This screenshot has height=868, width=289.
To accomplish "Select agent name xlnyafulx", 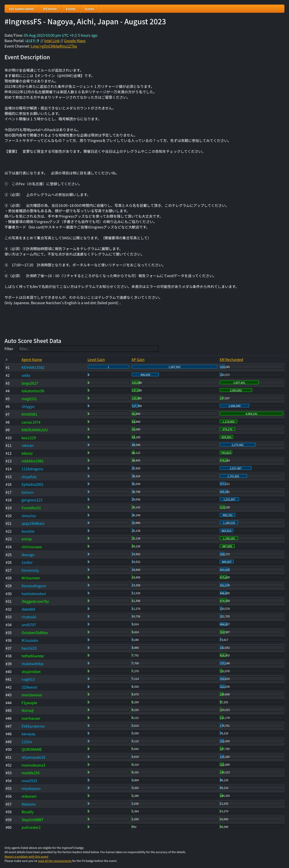I will click(29, 477).
